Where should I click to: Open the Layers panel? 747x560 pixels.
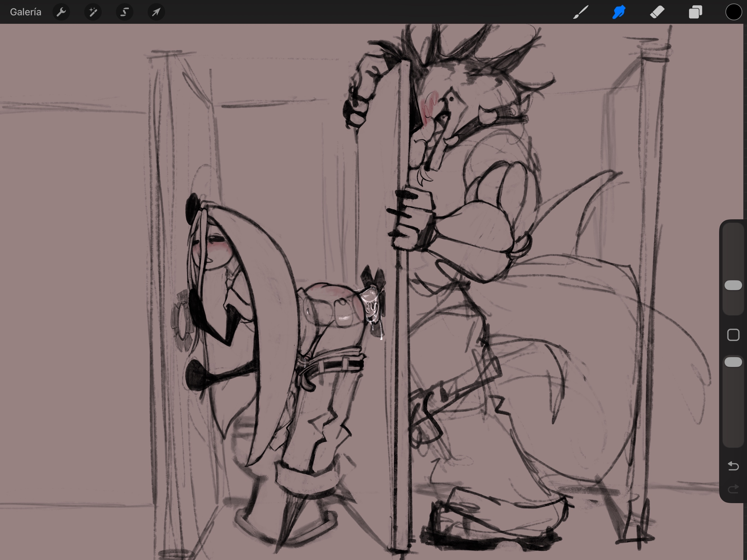click(x=695, y=12)
